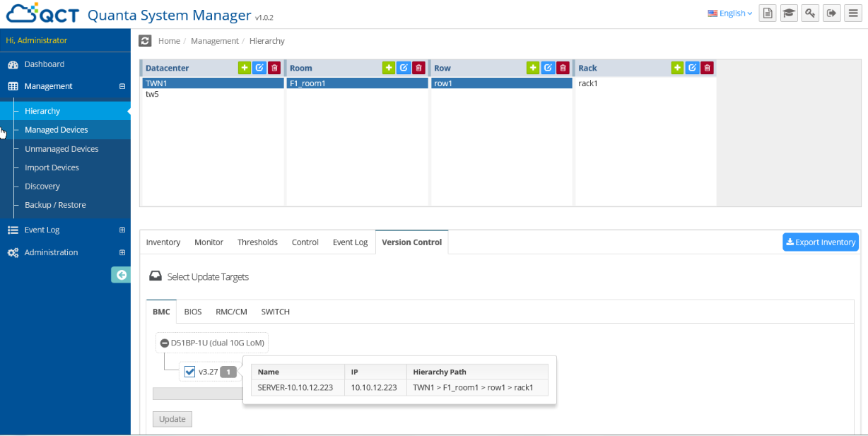
Task: Switch to the BIOS tab
Action: [193, 312]
